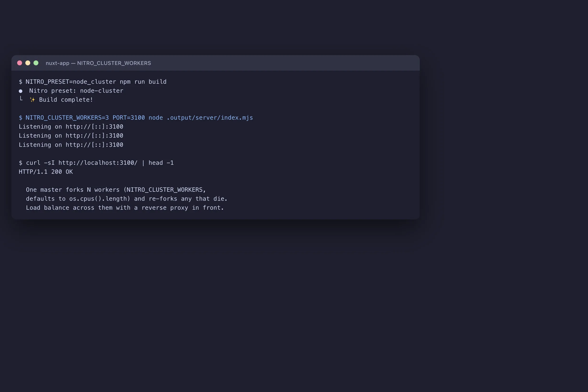
Task: Click the curl command line to localhost:3100
Action: coord(96,163)
